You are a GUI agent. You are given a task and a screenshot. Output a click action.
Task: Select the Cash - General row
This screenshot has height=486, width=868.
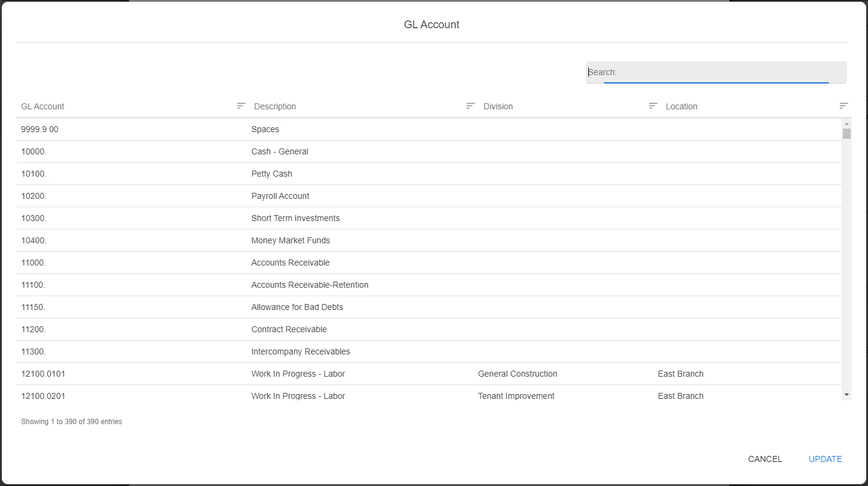pyautogui.click(x=429, y=151)
